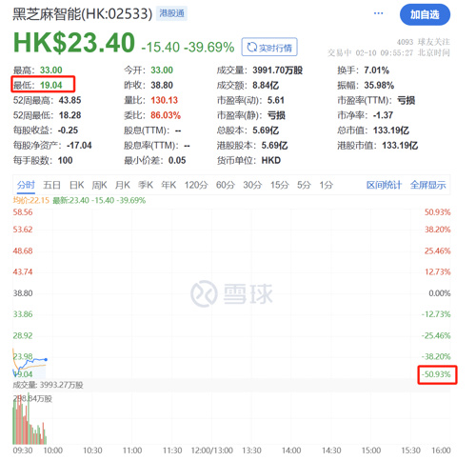Show the 5分 interval chart
476x461 pixels.
coord(304,185)
